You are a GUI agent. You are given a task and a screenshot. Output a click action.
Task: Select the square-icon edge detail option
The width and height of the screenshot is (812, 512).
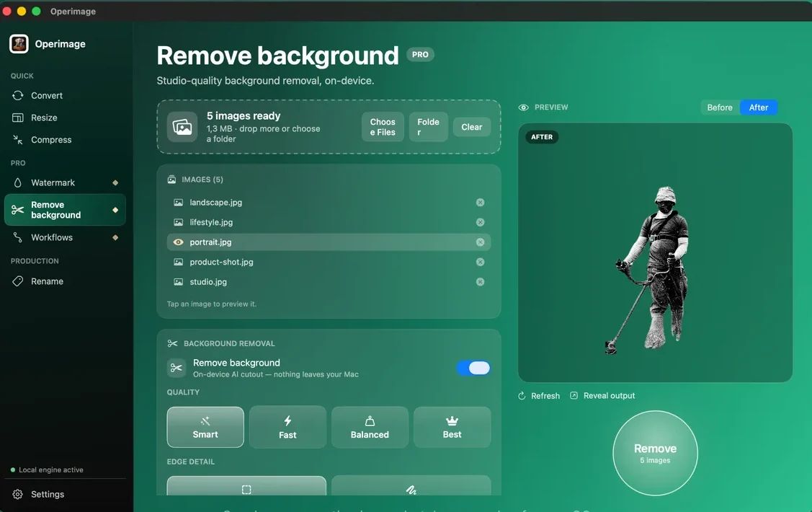246,486
